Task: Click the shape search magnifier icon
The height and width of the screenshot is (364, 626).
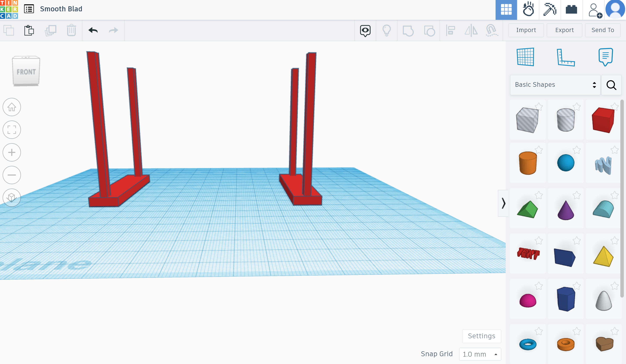Action: click(611, 85)
